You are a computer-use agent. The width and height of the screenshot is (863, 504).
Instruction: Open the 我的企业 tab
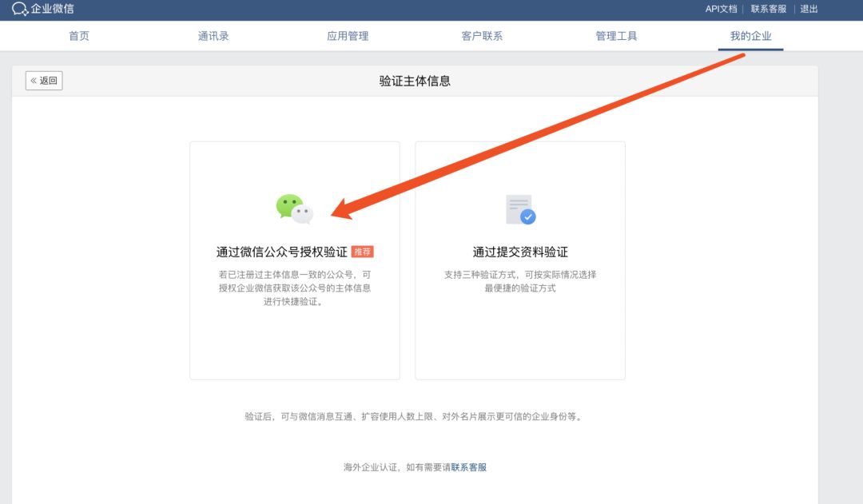tap(750, 36)
